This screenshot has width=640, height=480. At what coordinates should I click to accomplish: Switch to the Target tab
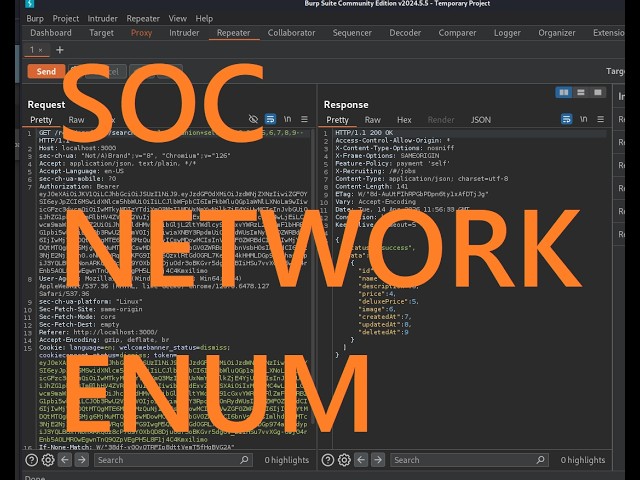click(x=101, y=33)
